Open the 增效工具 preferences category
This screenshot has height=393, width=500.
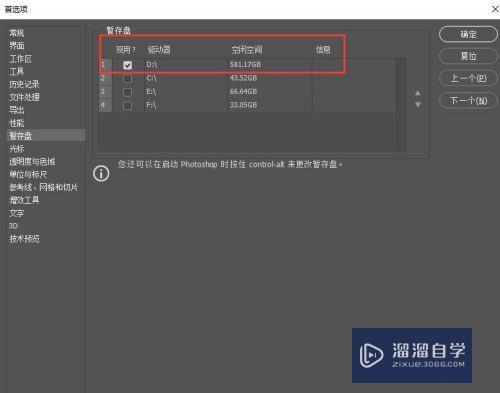click(24, 200)
